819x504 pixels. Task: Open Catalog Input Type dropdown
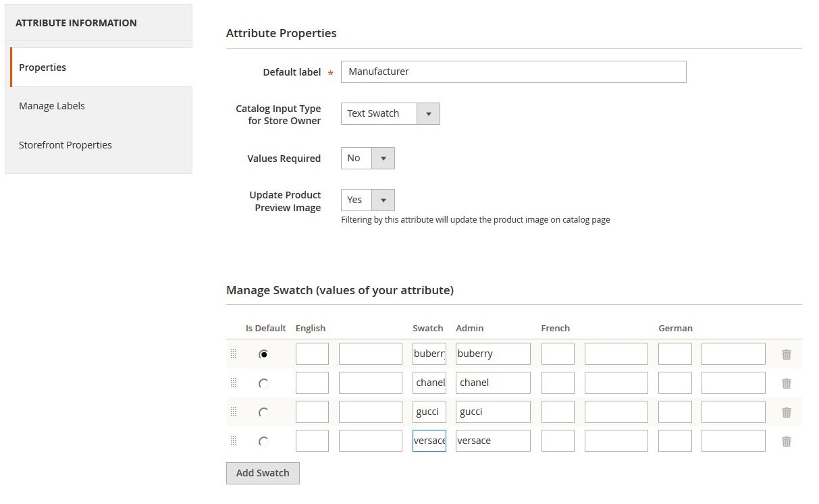390,113
